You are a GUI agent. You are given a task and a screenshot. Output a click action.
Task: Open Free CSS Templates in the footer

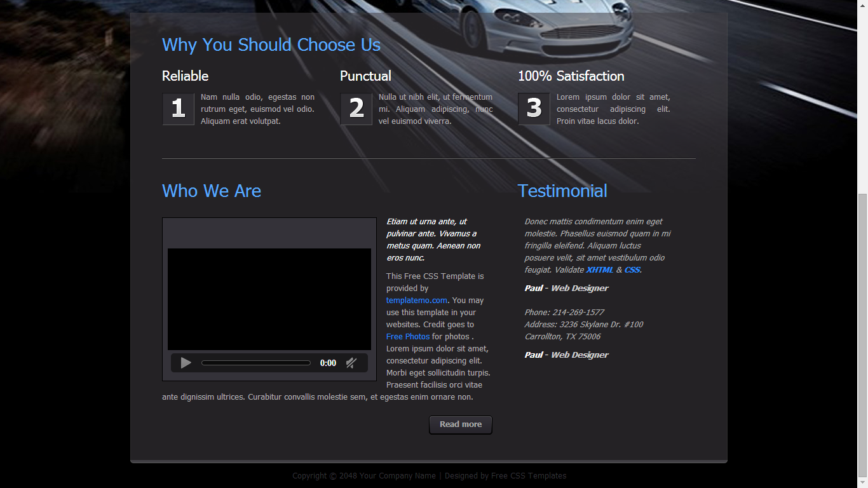528,475
